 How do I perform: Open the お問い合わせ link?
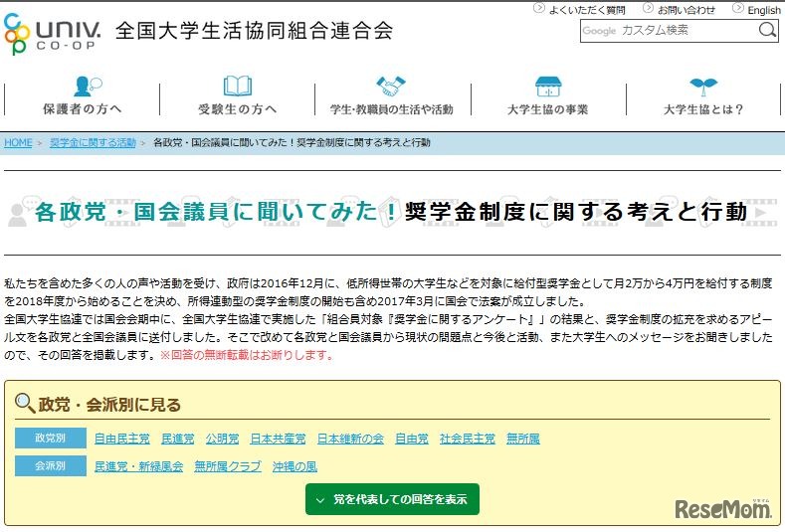coord(686,10)
